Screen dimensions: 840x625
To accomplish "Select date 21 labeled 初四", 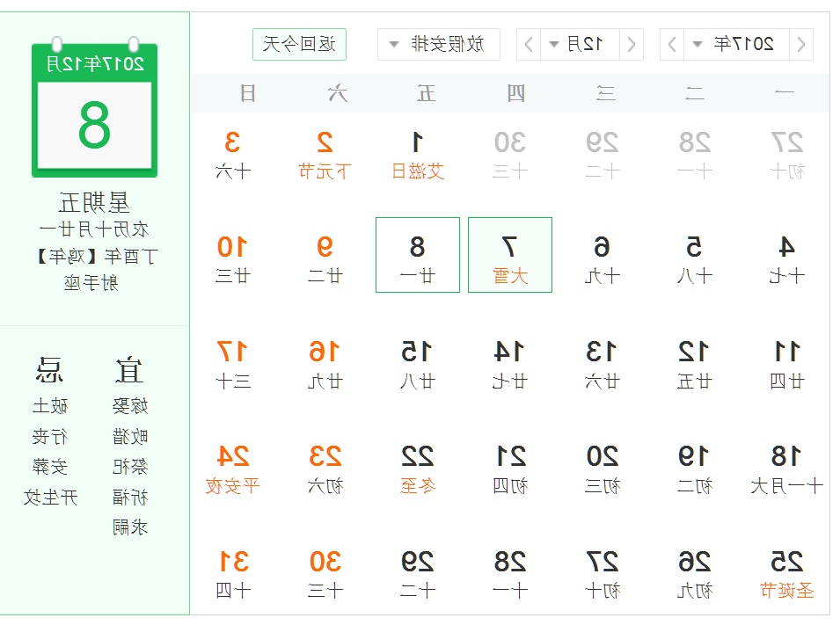I will 510,469.
